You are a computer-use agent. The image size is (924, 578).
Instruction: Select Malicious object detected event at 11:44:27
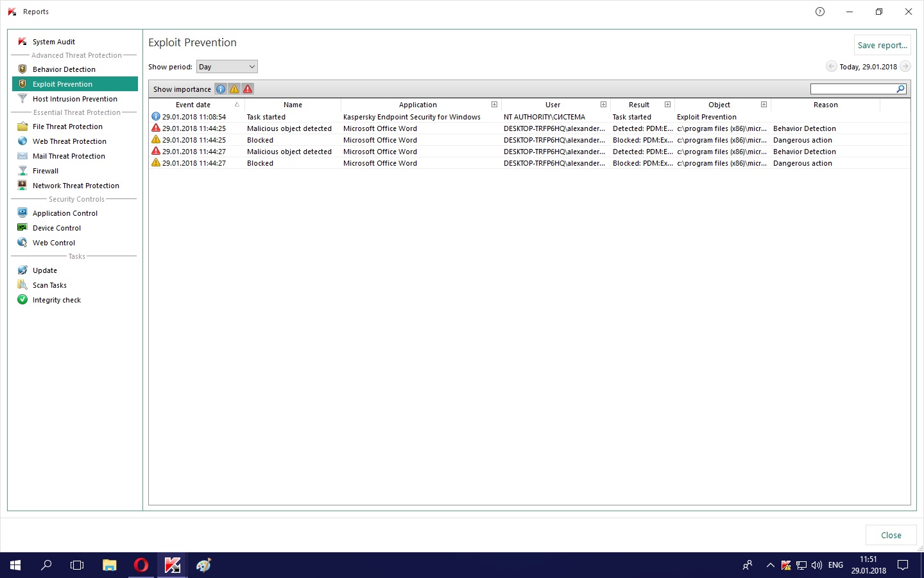pos(529,152)
